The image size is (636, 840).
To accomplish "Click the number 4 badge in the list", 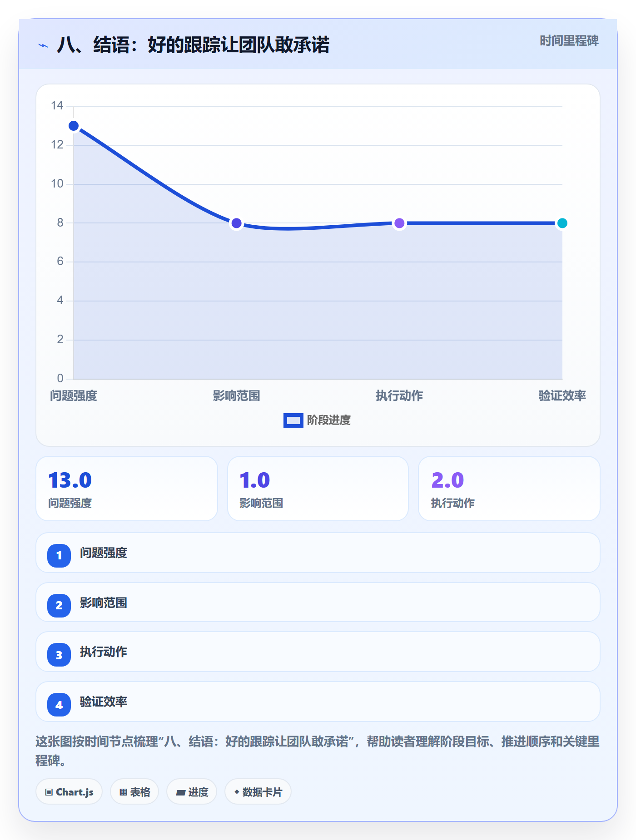I will (59, 705).
